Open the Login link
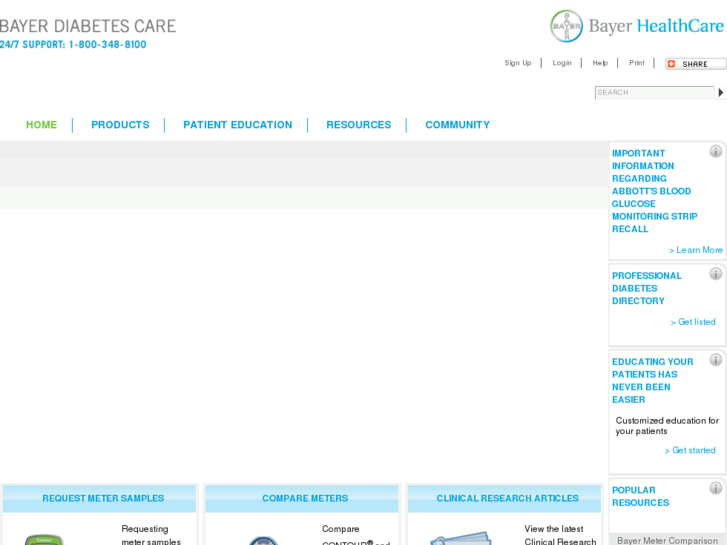The image size is (727, 545). coord(561,63)
